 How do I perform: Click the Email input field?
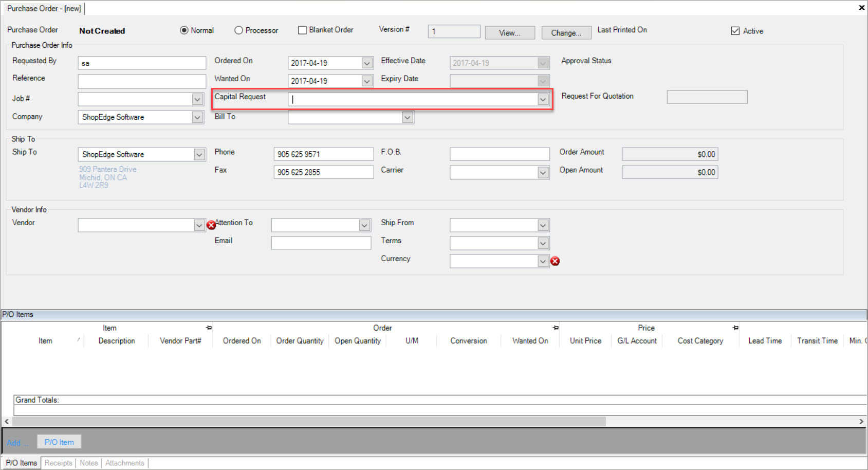click(321, 243)
